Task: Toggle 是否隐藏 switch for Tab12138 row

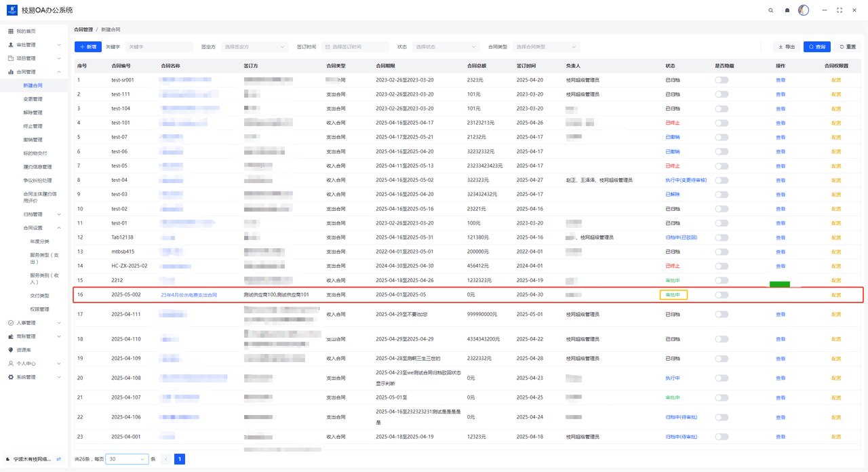Action: click(x=722, y=237)
